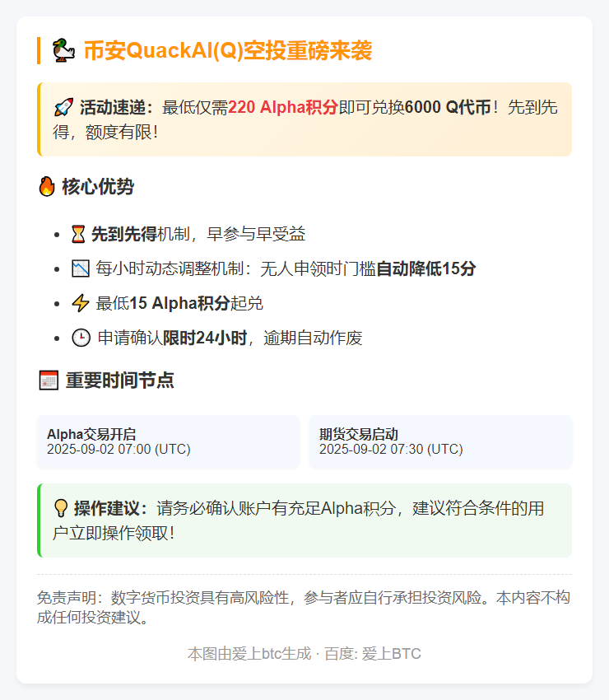This screenshot has width=609, height=700.
Task: Click the fire icon next to 核心优势
Action: point(47,187)
